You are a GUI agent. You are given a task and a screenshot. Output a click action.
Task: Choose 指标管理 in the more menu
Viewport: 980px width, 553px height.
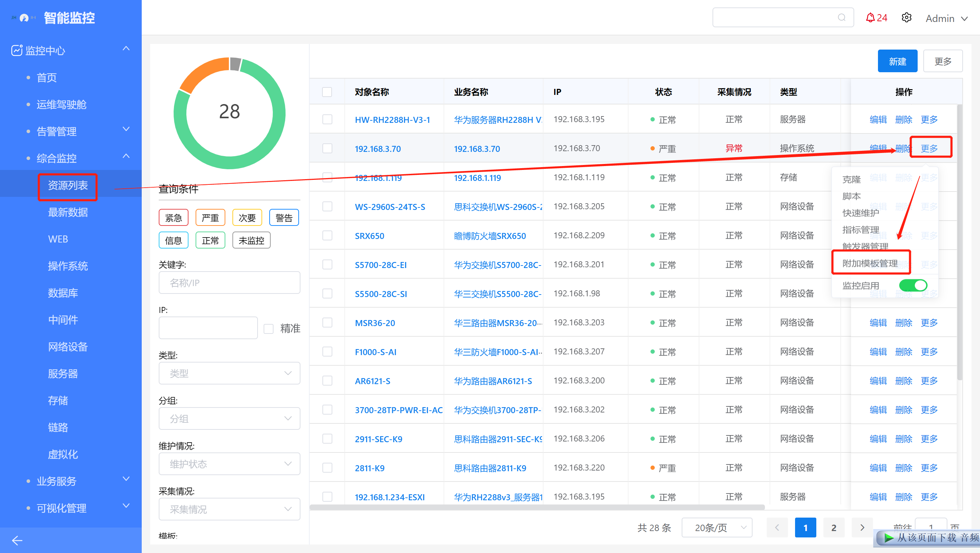[x=861, y=229]
